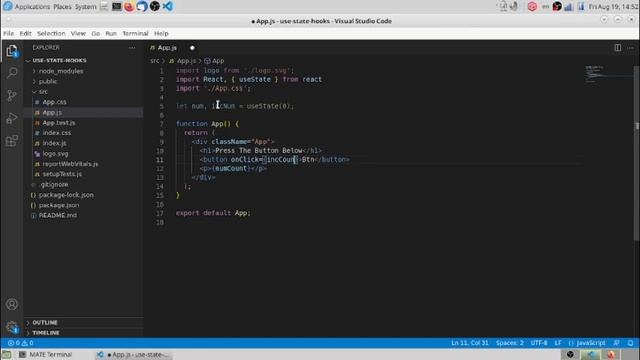
Task: Open the Help menu
Action: (161, 33)
